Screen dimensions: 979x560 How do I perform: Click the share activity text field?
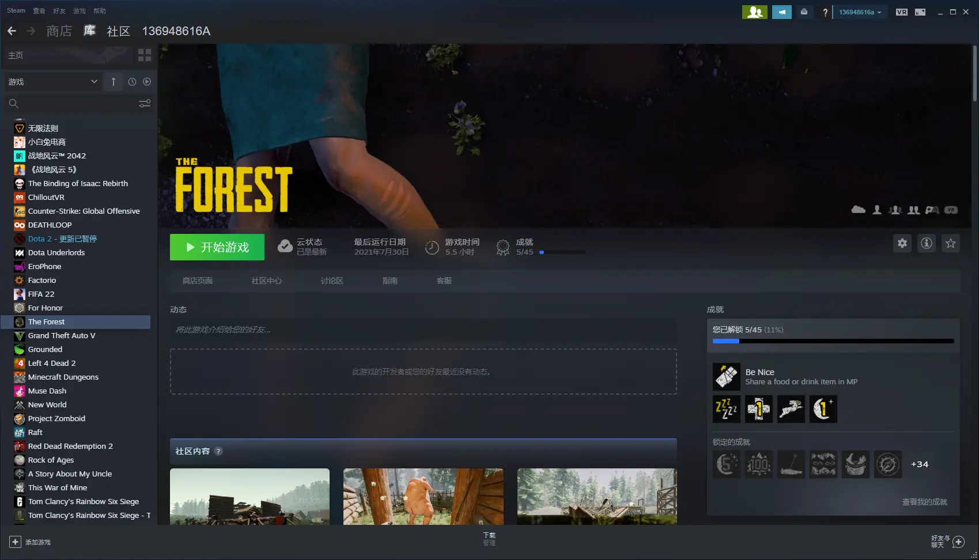424,330
